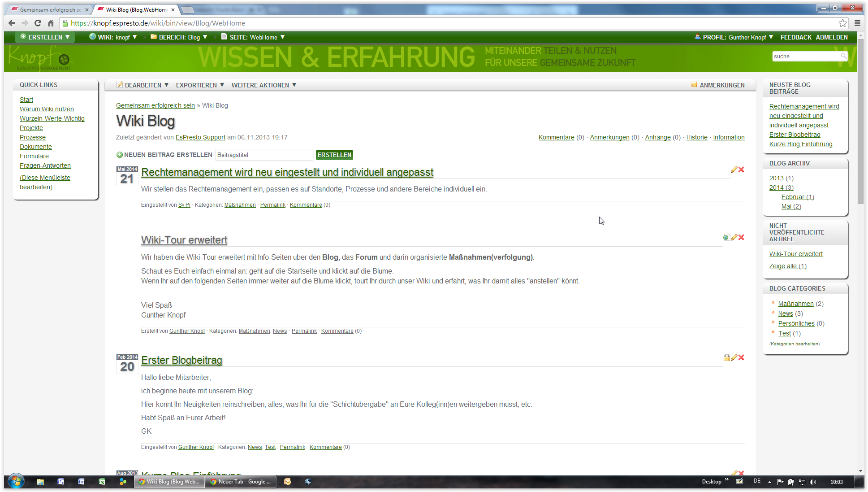Click the Beitragstitel input field
The height and width of the screenshot is (492, 868).
click(x=263, y=155)
